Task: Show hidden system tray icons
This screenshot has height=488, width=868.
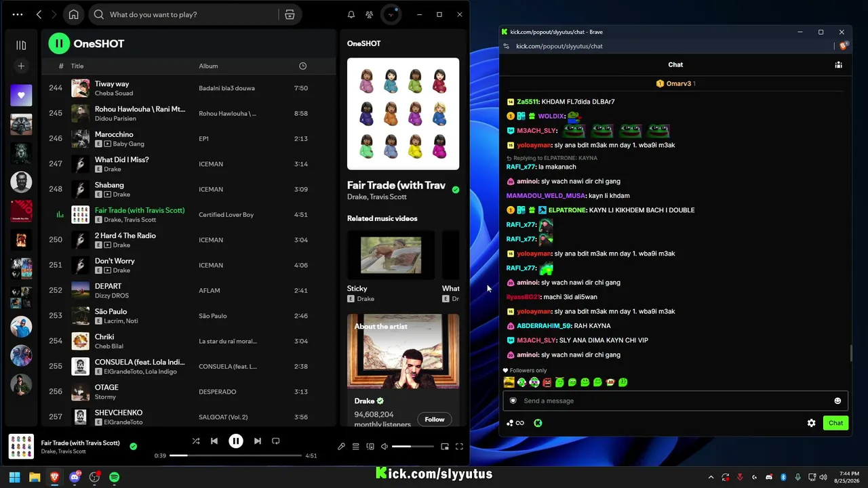Action: (711, 477)
